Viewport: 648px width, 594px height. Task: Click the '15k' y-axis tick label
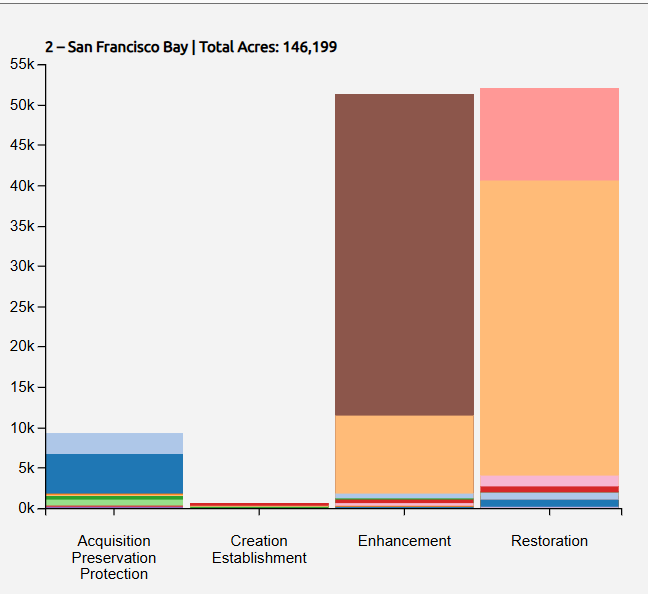coord(23,387)
